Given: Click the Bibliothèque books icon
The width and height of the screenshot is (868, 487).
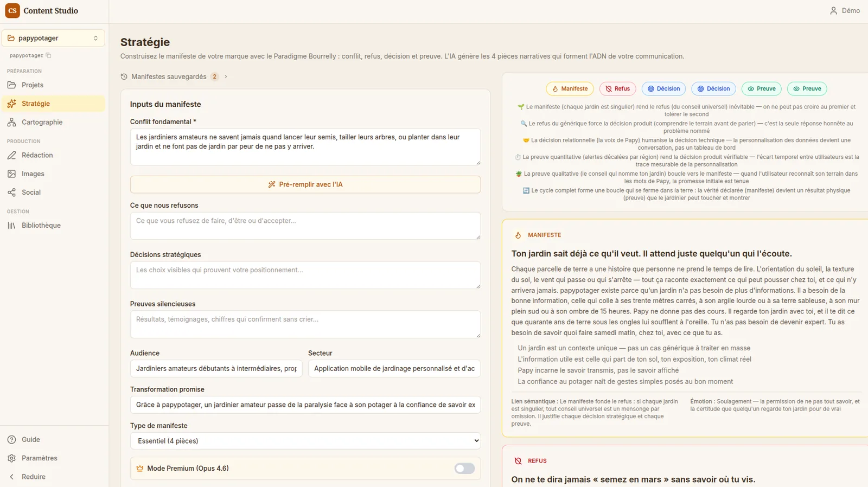Looking at the screenshot, I should coord(11,226).
